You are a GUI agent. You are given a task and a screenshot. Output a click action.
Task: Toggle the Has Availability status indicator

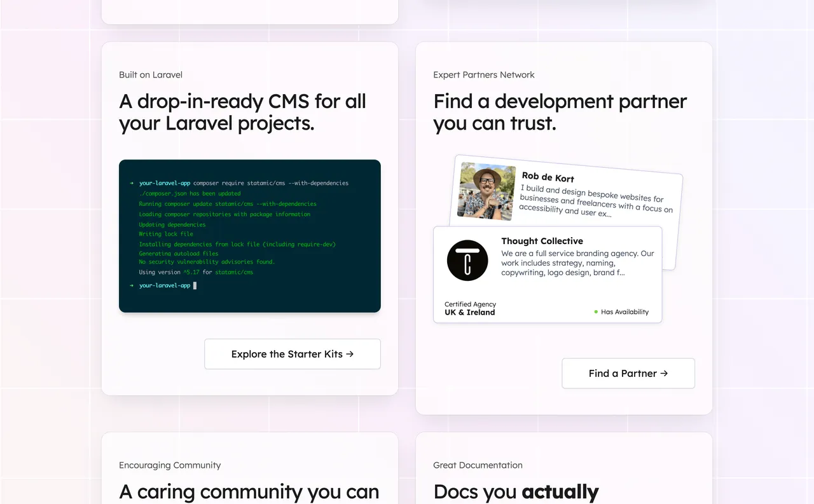[x=622, y=311]
